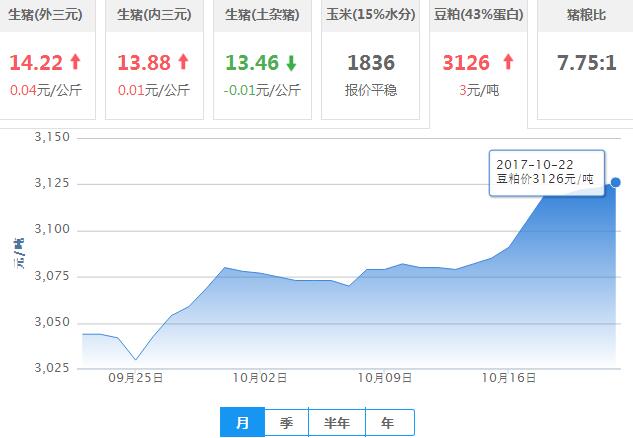Click the 3元/吨 change text
Image resolution: width=633 pixels, height=438 pixels.
[479, 90]
